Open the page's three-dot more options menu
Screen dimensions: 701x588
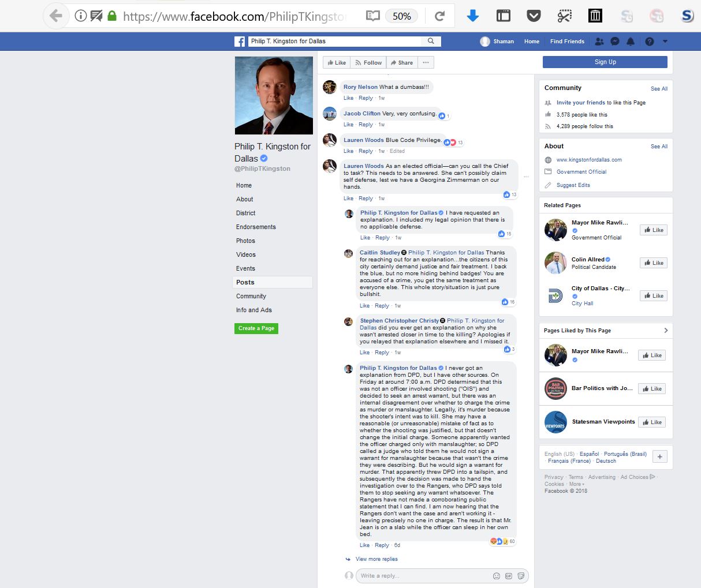pos(426,63)
